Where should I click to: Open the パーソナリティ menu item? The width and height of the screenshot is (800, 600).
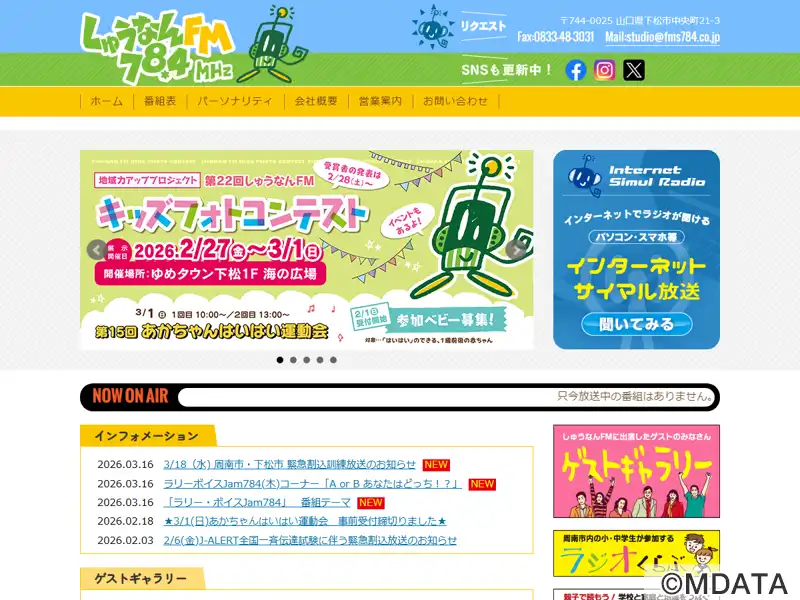pos(235,101)
